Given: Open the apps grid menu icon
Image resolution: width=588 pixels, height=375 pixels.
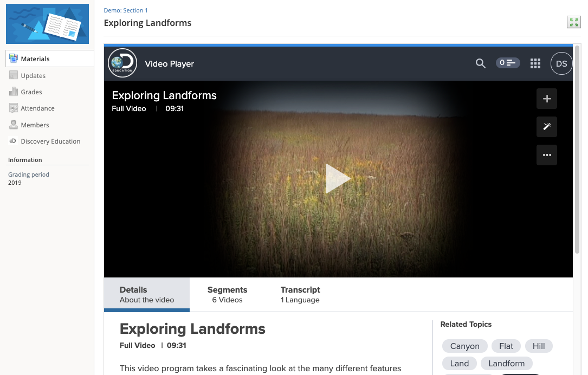Looking at the screenshot, I should tap(535, 63).
